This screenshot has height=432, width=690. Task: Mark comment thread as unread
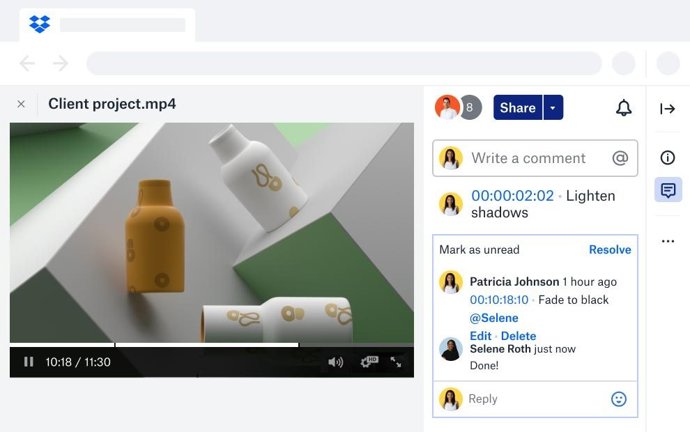coord(479,250)
